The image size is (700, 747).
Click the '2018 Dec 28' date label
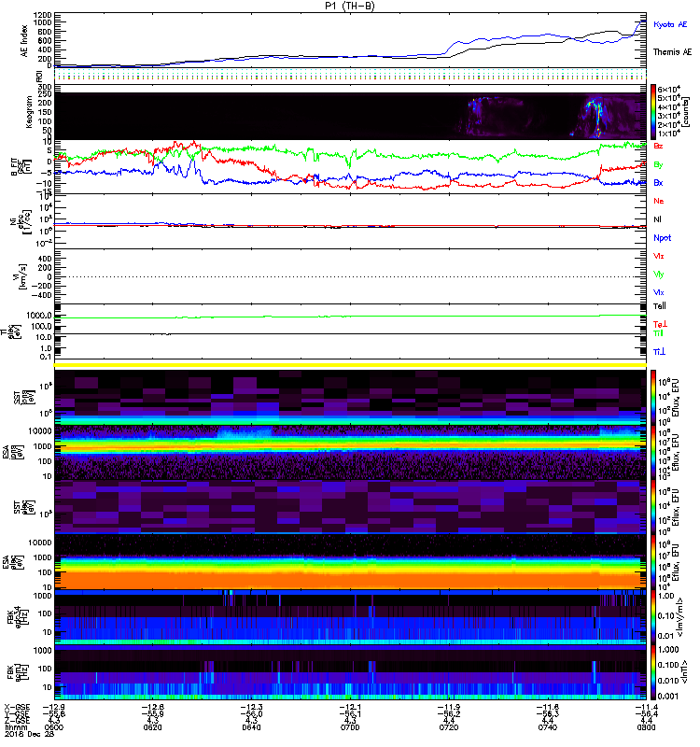point(29,734)
